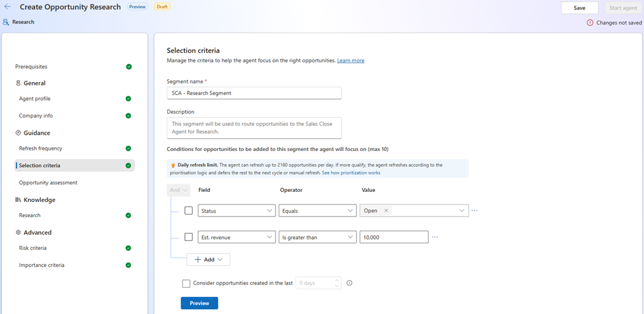Click the Research agent icon in the header
The width and height of the screenshot is (644, 314).
pyautogui.click(x=6, y=22)
